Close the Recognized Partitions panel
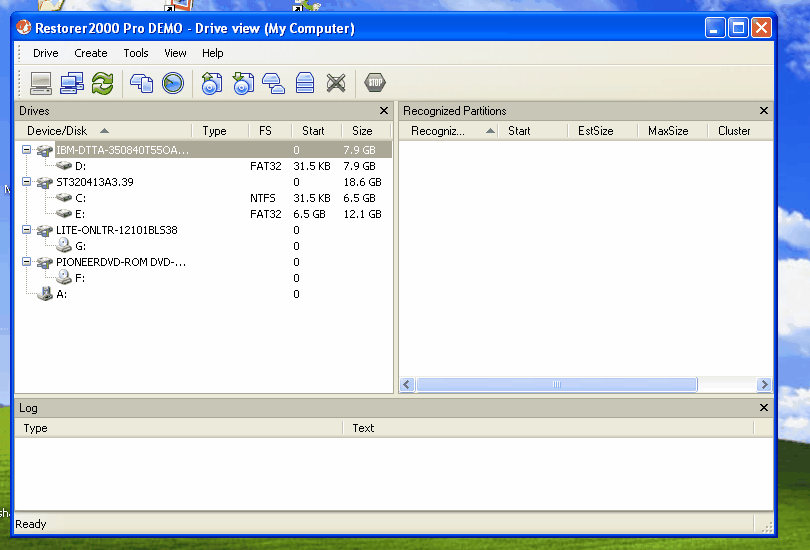Screen dimensions: 810x550 coord(764,111)
